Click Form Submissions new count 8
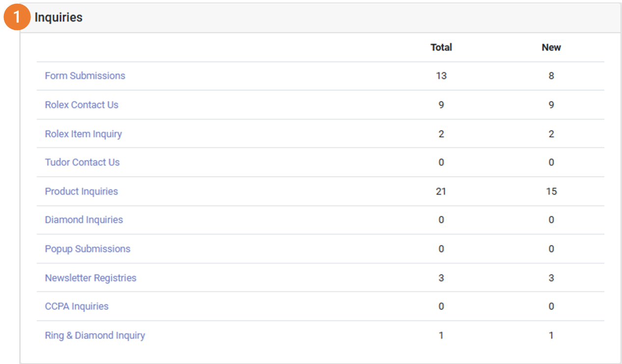The image size is (622, 364). click(551, 76)
